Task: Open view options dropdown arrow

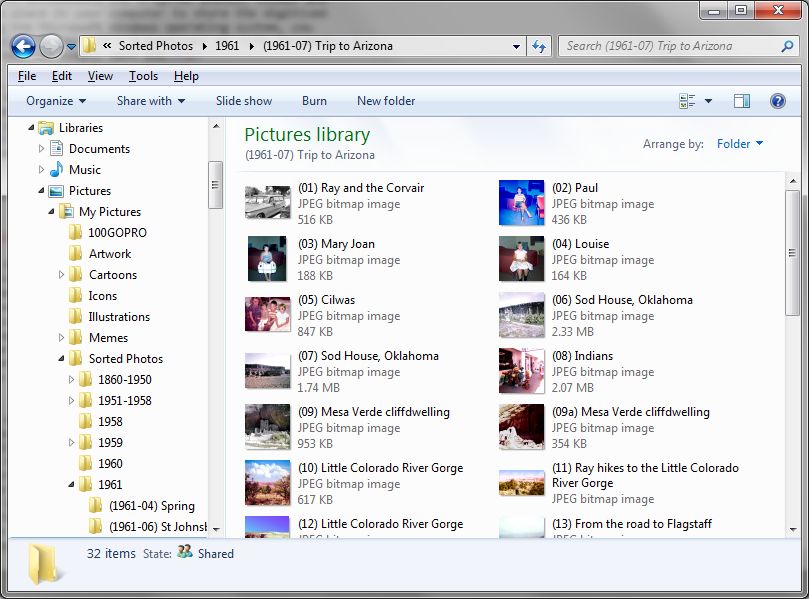Action: click(708, 101)
